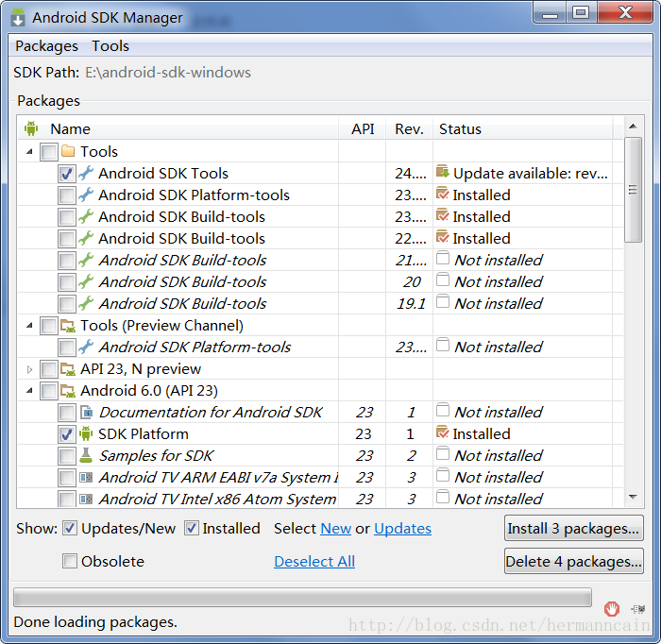Check the Documentation for Android SDK checkbox

[67, 413]
